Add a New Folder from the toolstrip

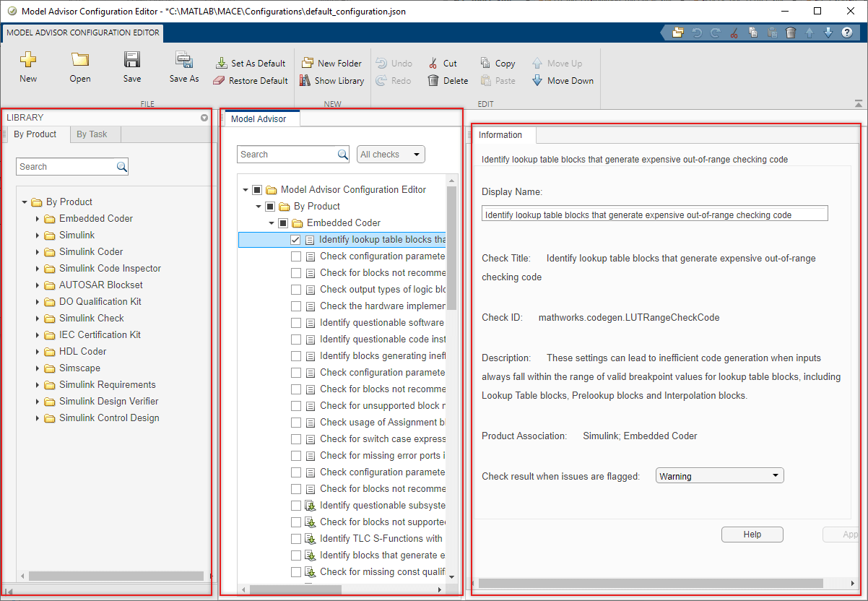331,64
